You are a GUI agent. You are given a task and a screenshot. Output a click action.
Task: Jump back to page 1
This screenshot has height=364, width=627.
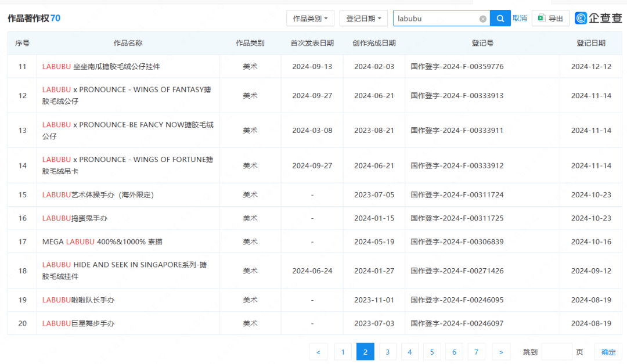pyautogui.click(x=343, y=352)
